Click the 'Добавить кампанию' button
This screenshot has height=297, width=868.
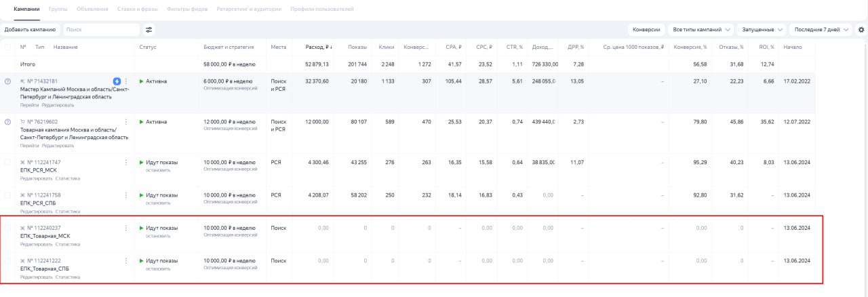point(31,30)
